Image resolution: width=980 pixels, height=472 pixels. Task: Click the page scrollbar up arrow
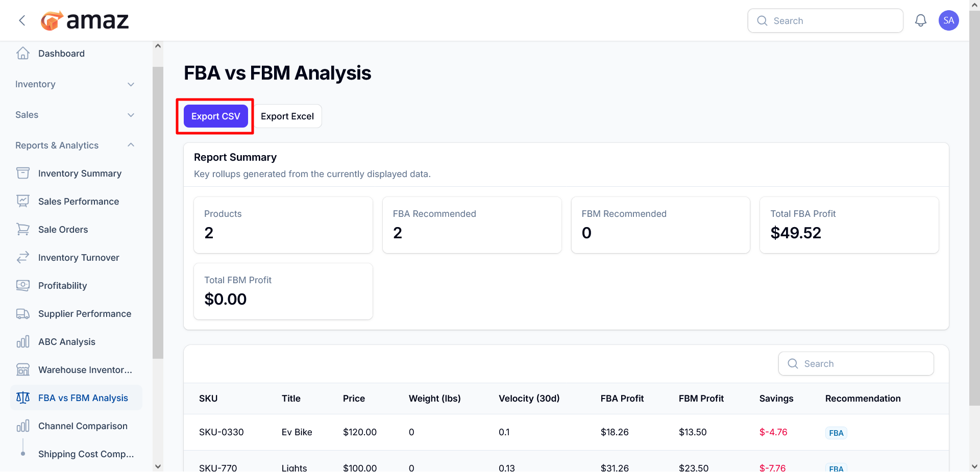click(x=974, y=5)
